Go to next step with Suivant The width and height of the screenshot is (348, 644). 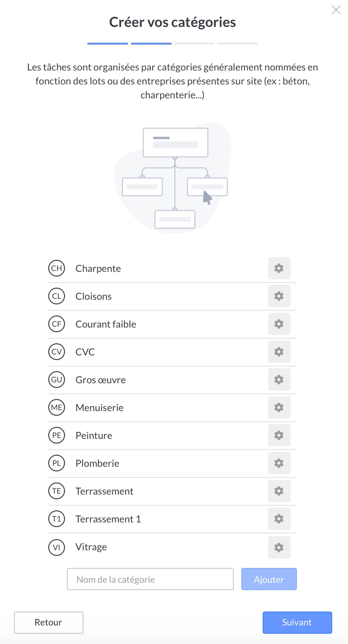[x=297, y=623]
